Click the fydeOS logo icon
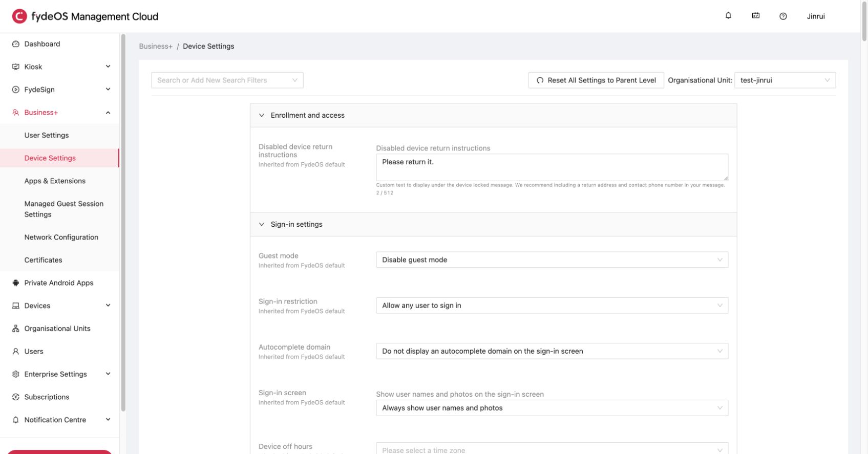The image size is (868, 454). [19, 16]
